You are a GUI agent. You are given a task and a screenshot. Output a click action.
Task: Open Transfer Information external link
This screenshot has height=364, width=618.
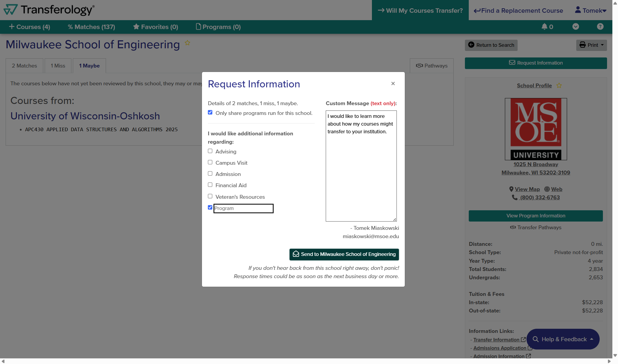499,340
